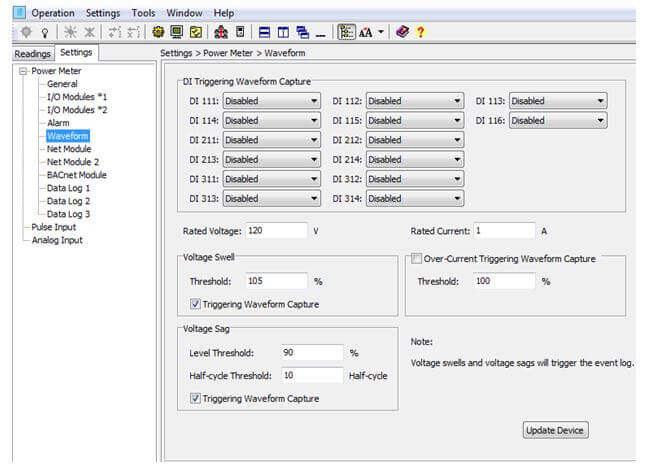Toggle the tree view panel toolbar icon

click(346, 33)
